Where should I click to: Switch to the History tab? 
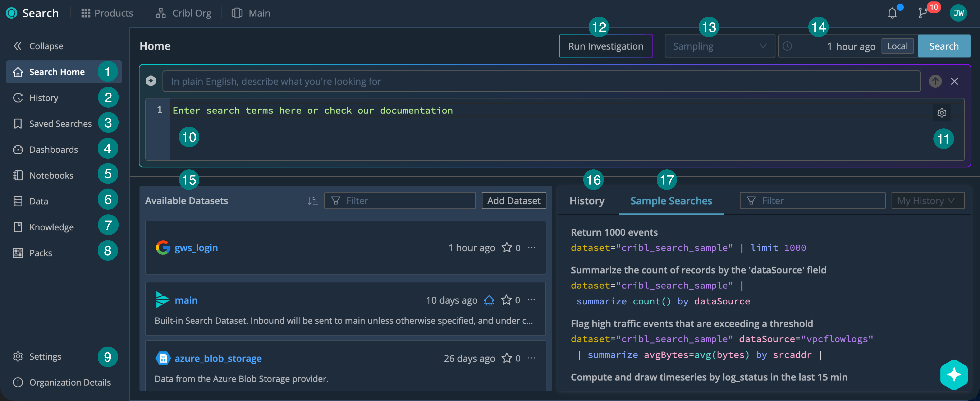[587, 201]
